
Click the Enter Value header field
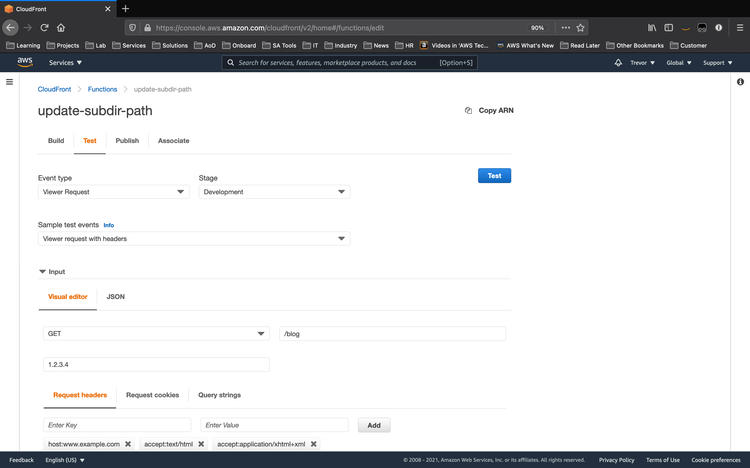(274, 425)
